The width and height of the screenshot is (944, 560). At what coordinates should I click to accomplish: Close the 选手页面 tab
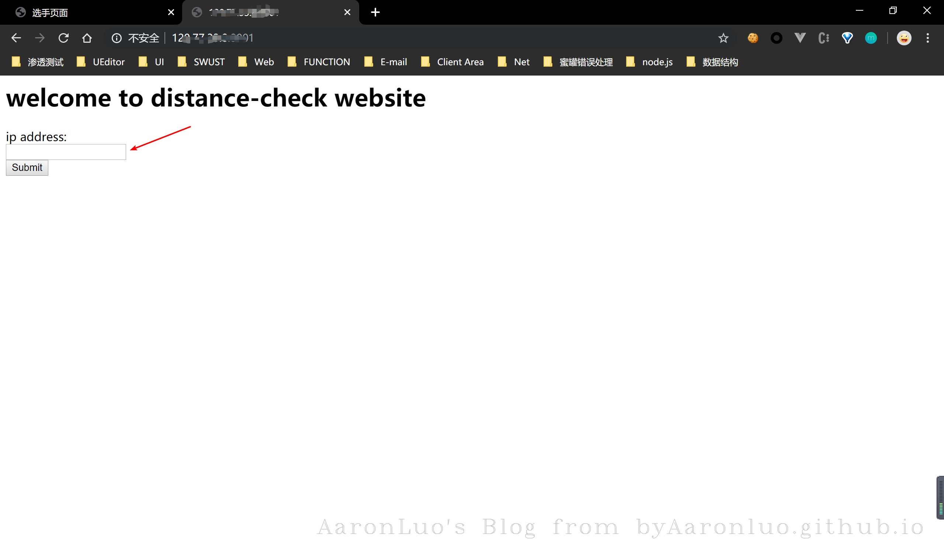pyautogui.click(x=171, y=13)
